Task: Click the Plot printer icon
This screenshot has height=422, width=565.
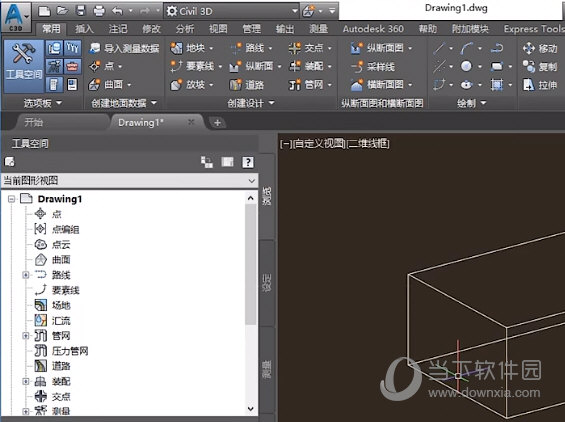Action: tap(99, 11)
